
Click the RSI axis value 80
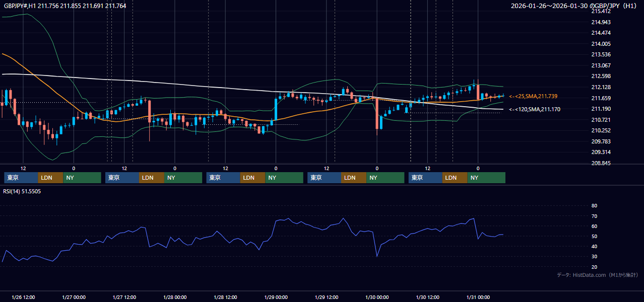[594, 206]
